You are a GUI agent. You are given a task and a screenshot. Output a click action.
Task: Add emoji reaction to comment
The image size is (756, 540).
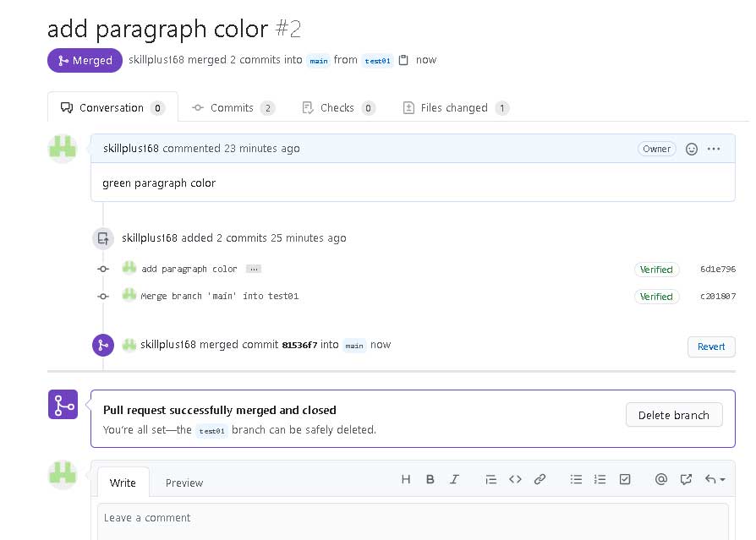click(x=691, y=149)
